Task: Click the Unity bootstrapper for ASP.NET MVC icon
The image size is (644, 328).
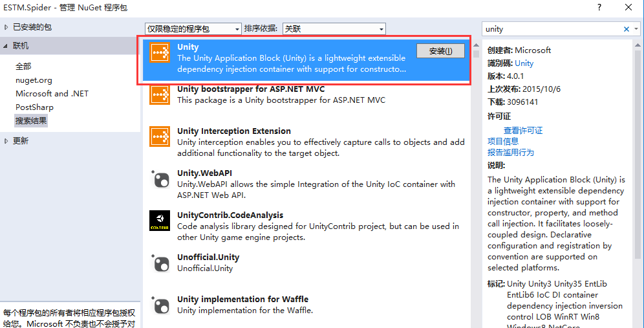Action: [x=160, y=94]
